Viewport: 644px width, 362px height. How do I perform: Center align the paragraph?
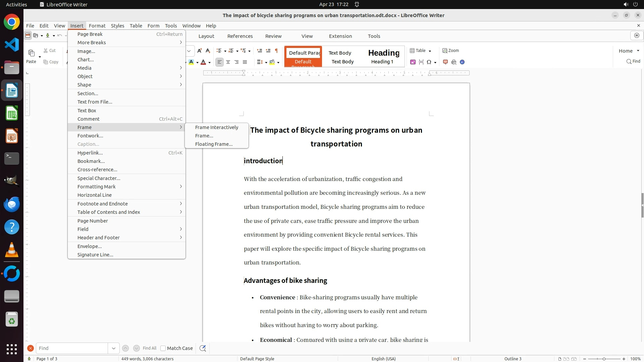click(228, 62)
